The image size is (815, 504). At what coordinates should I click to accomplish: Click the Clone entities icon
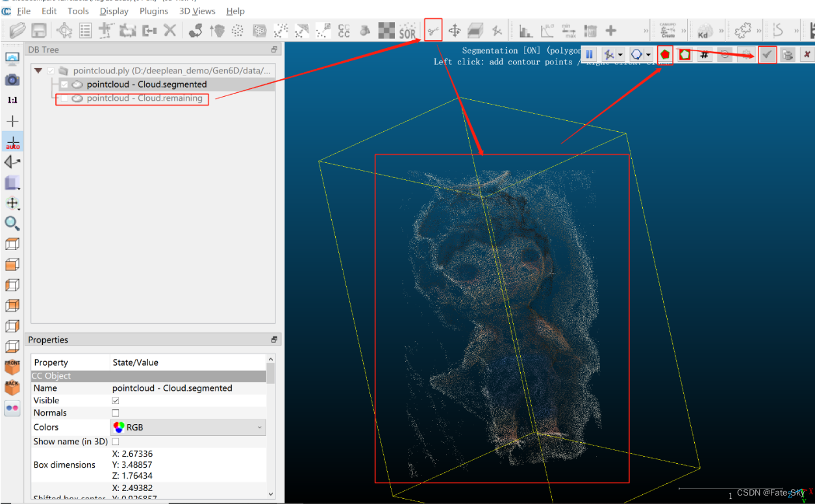[128, 30]
